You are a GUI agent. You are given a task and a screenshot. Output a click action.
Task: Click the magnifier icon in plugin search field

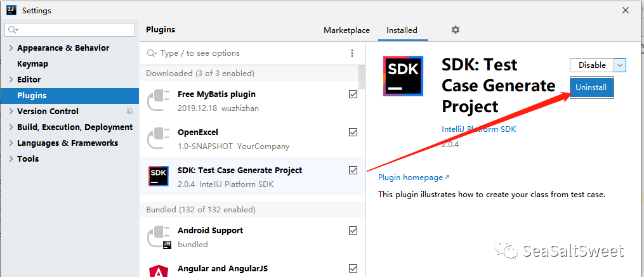(x=152, y=53)
